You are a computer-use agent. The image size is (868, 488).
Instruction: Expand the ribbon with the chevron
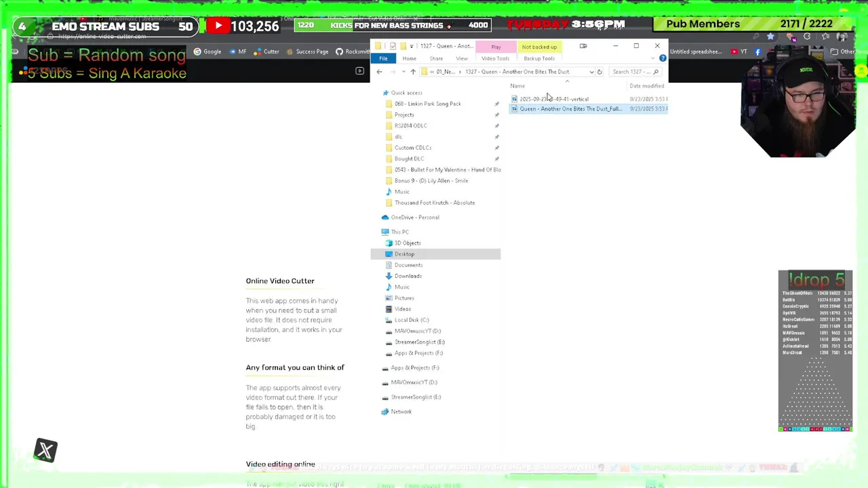point(653,58)
